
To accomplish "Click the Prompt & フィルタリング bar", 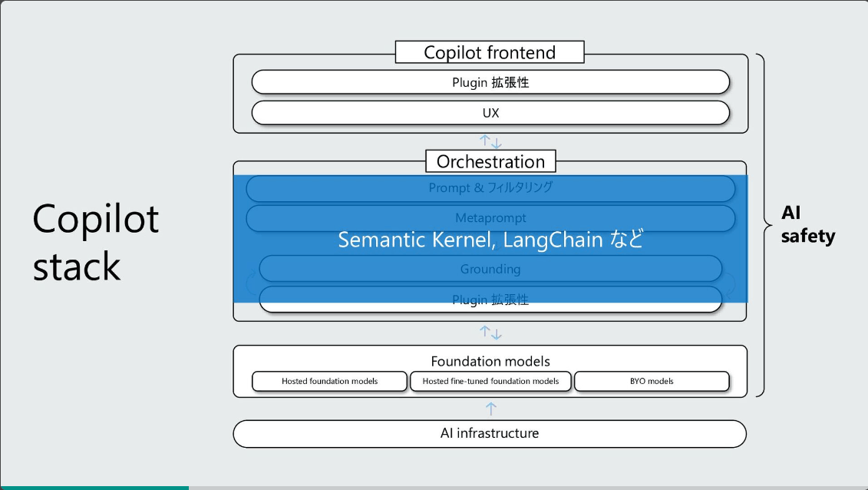I will tap(490, 188).
